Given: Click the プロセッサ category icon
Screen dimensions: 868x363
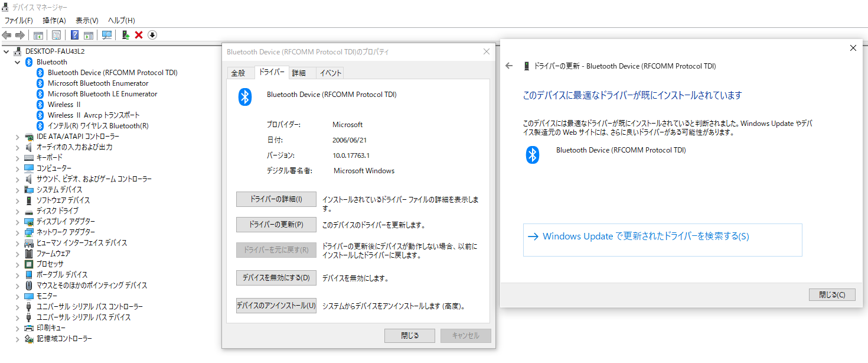Looking at the screenshot, I should [x=29, y=264].
